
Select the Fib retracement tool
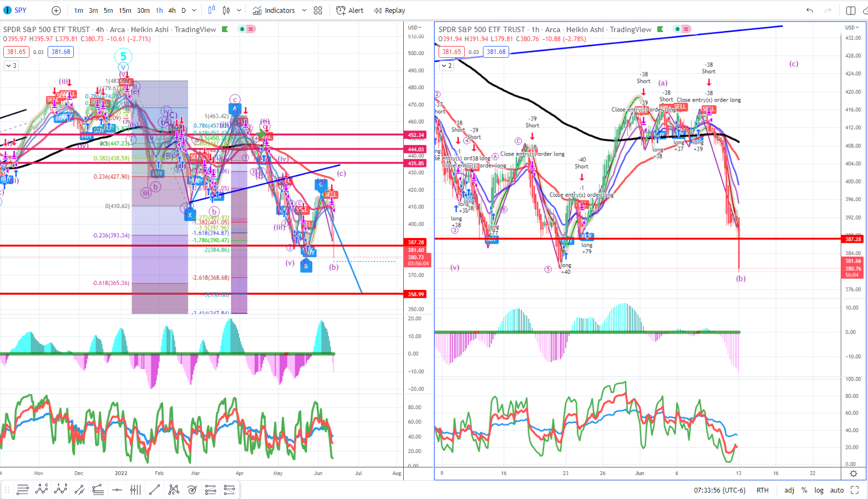[x=98, y=489]
